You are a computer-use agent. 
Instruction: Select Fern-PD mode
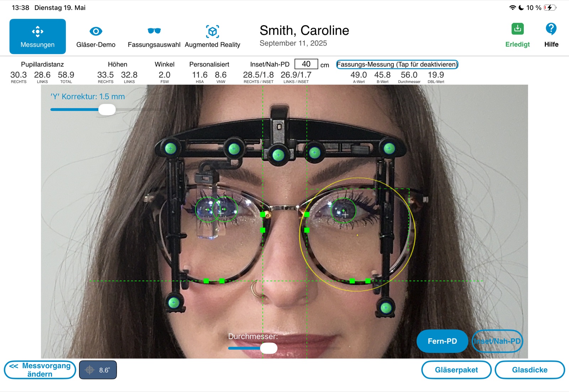coord(442,341)
